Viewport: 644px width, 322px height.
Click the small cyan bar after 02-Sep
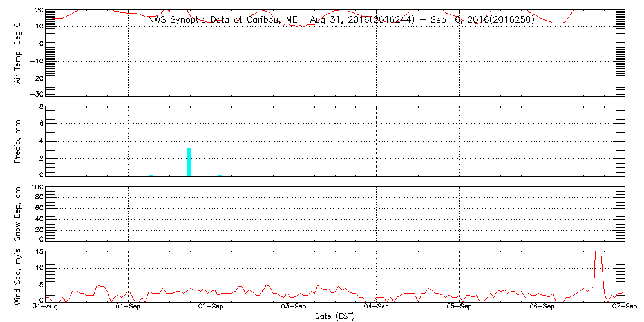pos(220,175)
